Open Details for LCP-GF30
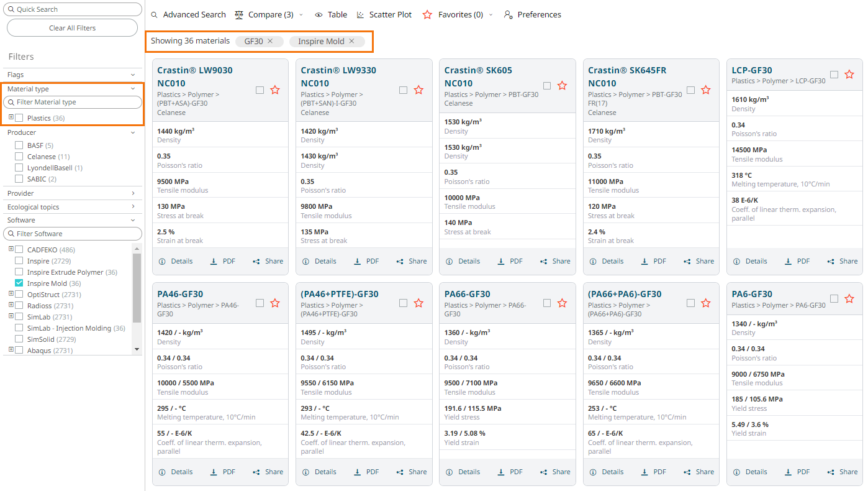Screen dimensions: 868x491 click(750, 261)
